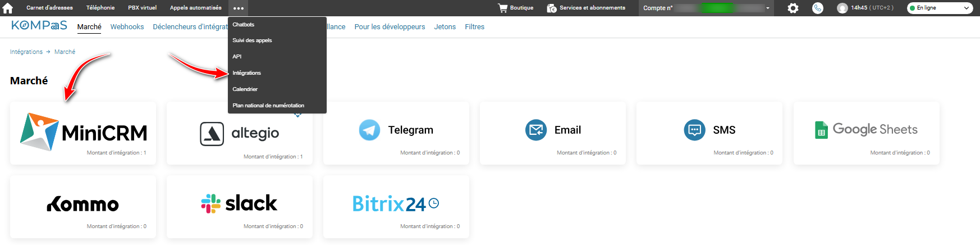This screenshot has width=980, height=245.
Task: Click the SMS speech bubble icon
Action: 695,130
